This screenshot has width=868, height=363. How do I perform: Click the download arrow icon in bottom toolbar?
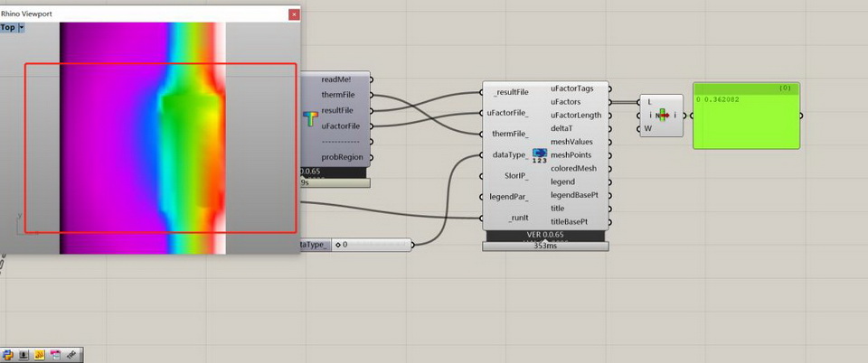24,354
